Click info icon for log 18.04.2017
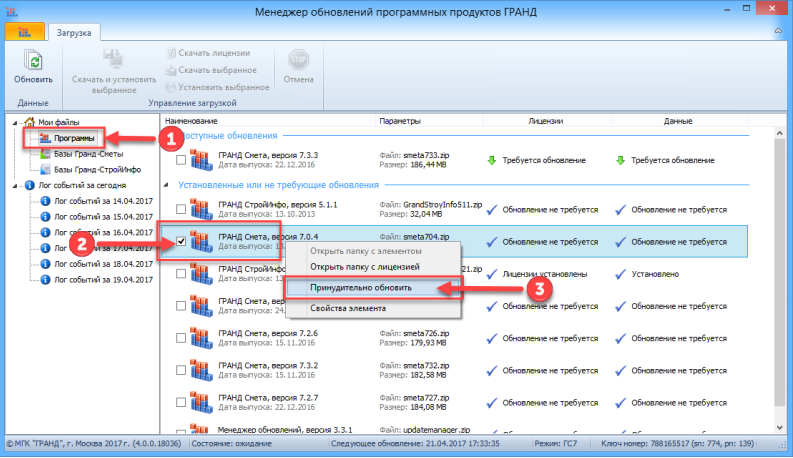The image size is (793, 458). (46, 264)
